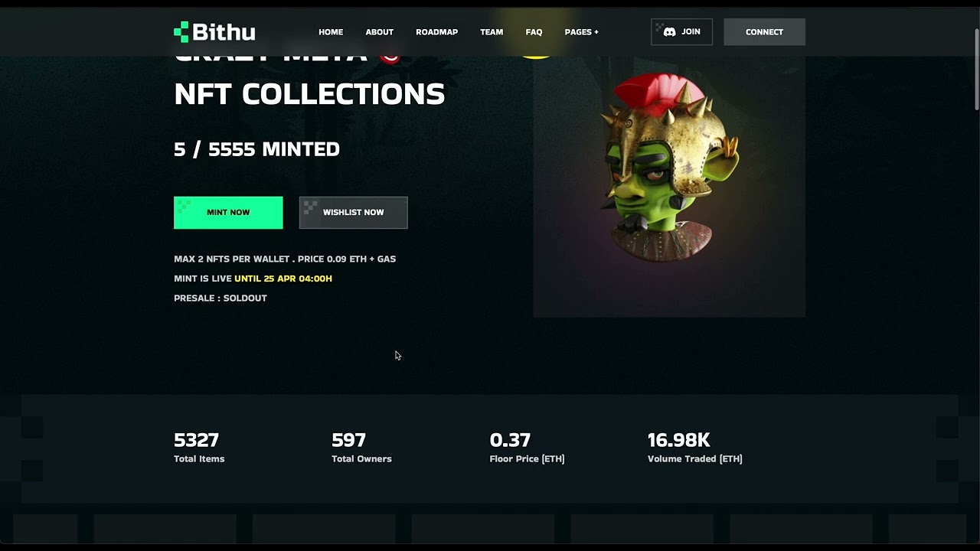Click the Join Discord button

(x=681, y=32)
